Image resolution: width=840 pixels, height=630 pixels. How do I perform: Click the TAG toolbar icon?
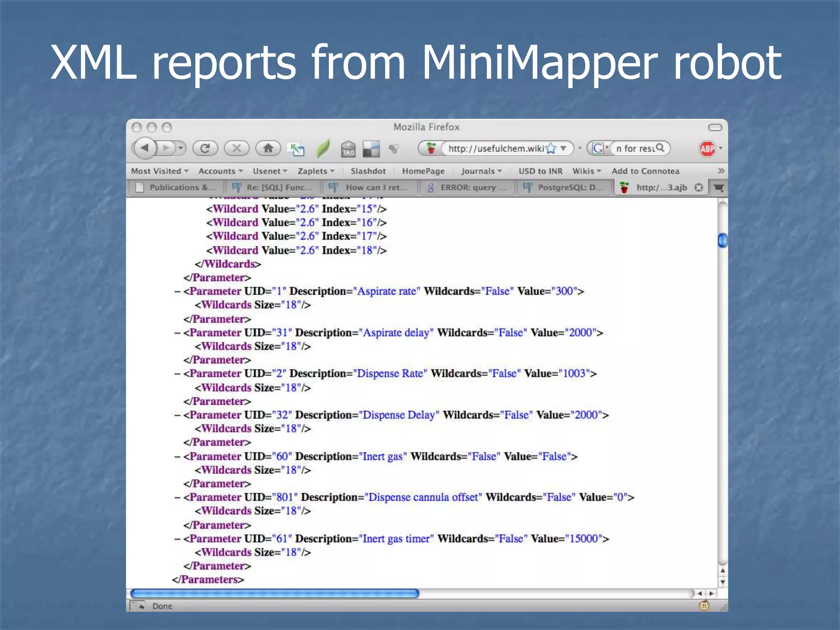pyautogui.click(x=348, y=149)
